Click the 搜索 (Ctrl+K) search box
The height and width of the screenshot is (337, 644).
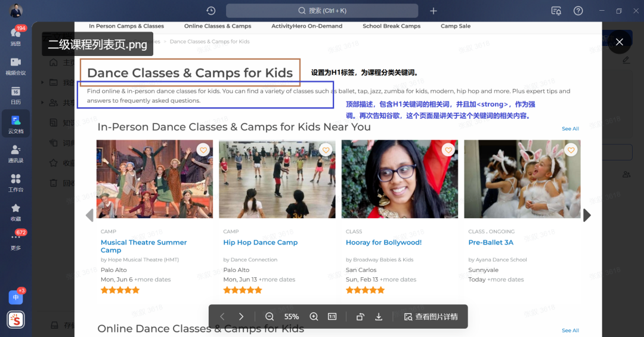click(x=322, y=11)
